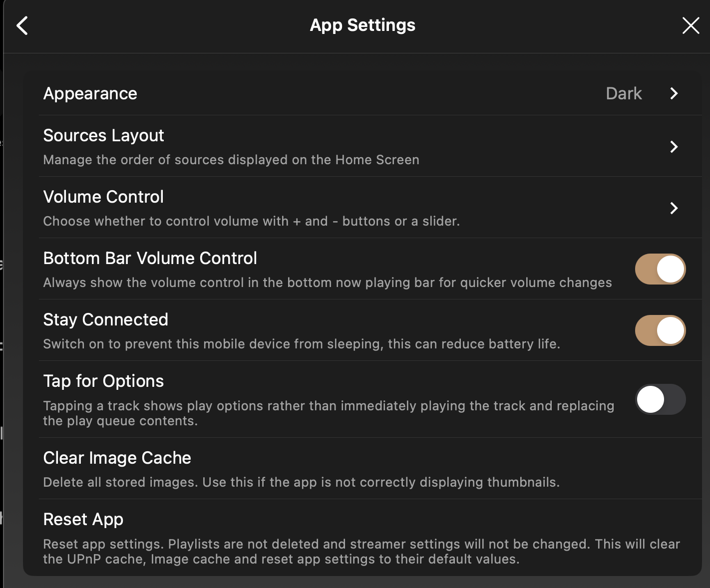Click the Bottom Bar Volume Control label

[x=150, y=259]
